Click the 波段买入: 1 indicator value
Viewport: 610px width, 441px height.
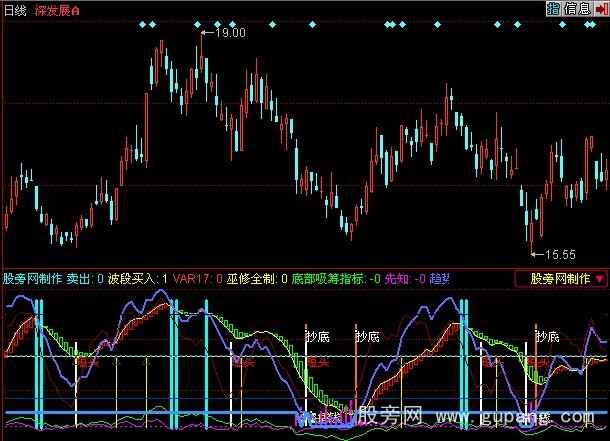138,279
